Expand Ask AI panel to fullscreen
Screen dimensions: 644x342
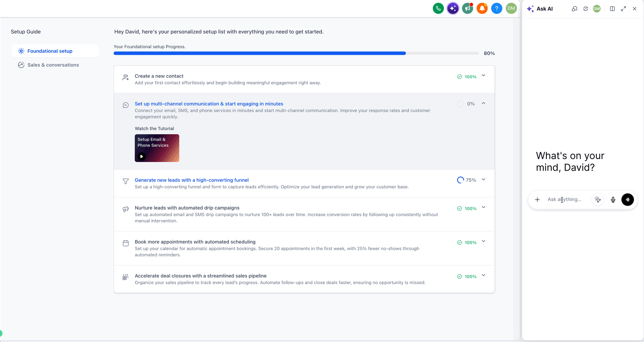(624, 9)
